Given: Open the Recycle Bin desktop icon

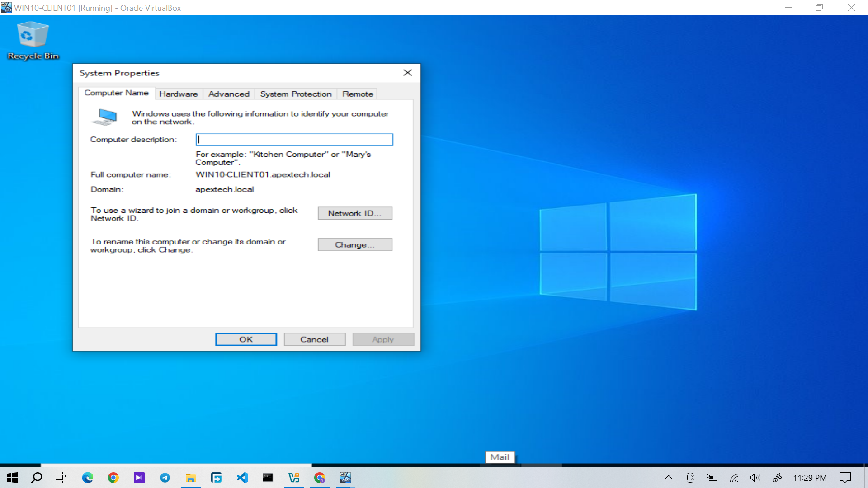Looking at the screenshot, I should [33, 41].
